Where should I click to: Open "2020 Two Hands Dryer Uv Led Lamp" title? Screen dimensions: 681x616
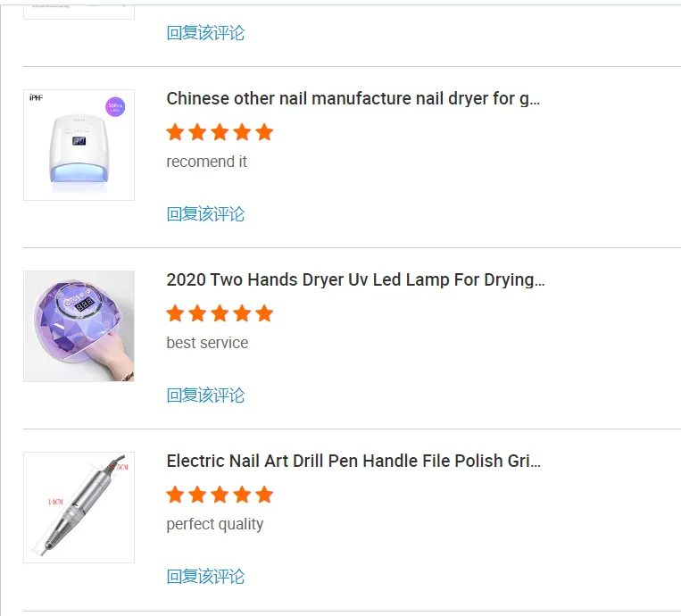[355, 279]
